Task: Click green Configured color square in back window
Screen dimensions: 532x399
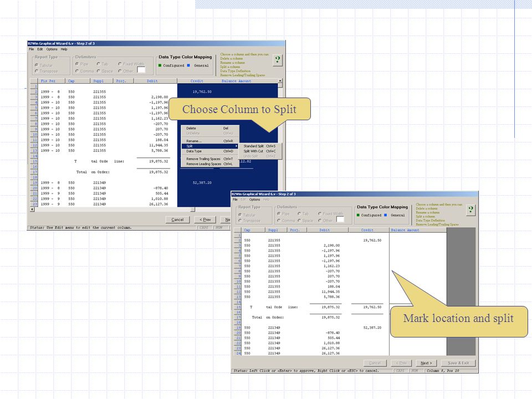Action: [x=160, y=65]
